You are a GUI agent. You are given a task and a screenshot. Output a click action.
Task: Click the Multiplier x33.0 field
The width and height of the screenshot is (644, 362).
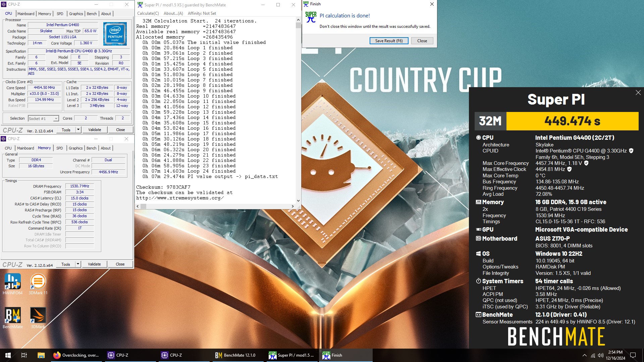pos(44,94)
